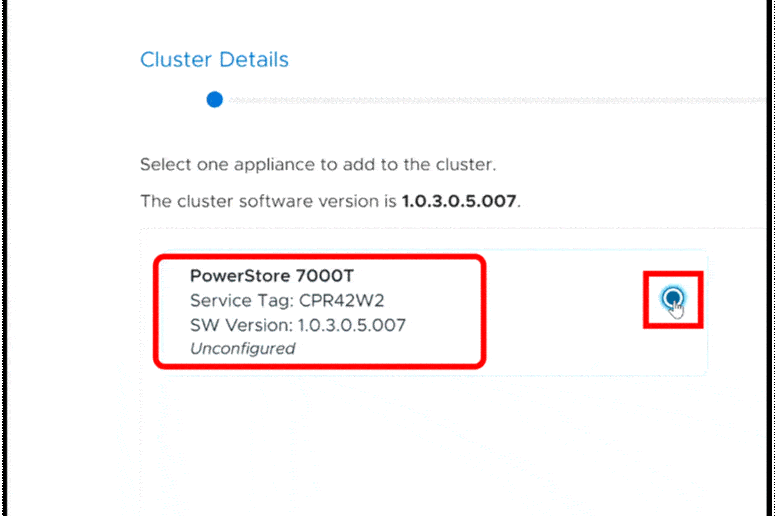Viewport: 781px width, 516px height.
Task: Click blank space left of PowerStore 7000T text
Action: click(x=174, y=276)
